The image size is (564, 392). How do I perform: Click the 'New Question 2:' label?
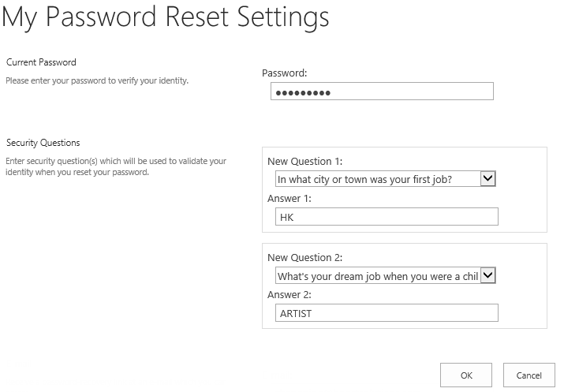pos(305,258)
